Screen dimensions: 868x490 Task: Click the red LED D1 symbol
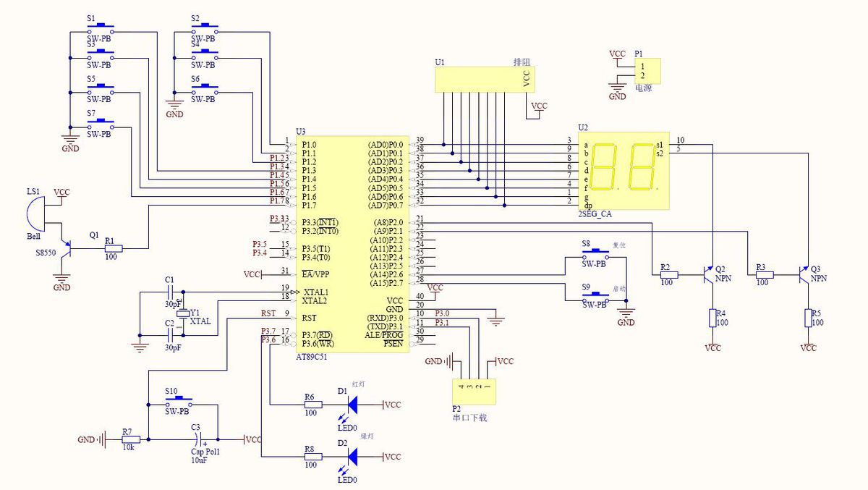point(353,405)
